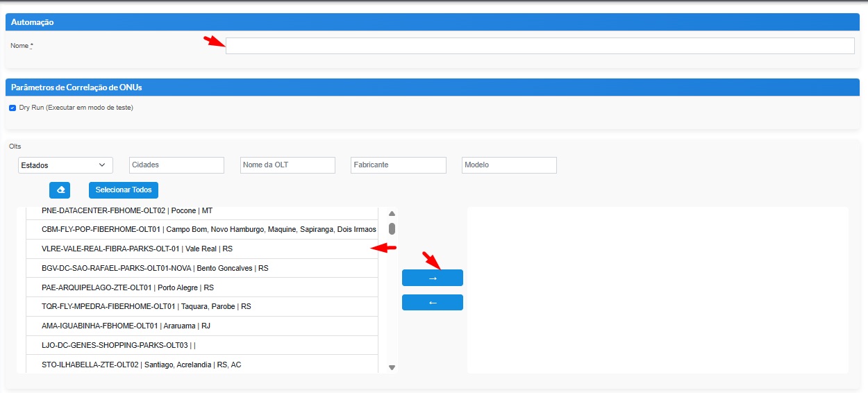This screenshot has height=393, width=868.
Task: Click the Cidades filter field
Action: [x=176, y=165]
